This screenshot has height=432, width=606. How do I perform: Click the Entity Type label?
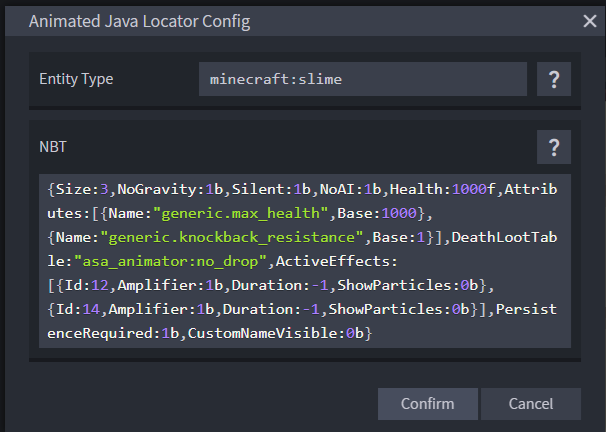tap(75, 79)
